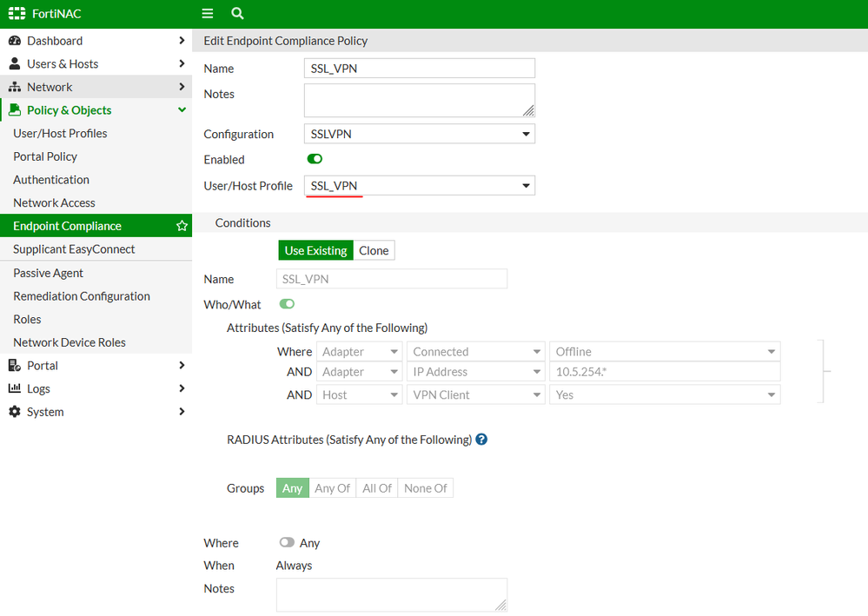The image size is (868, 616).
Task: Click the Users & Hosts person icon
Action: tap(15, 63)
